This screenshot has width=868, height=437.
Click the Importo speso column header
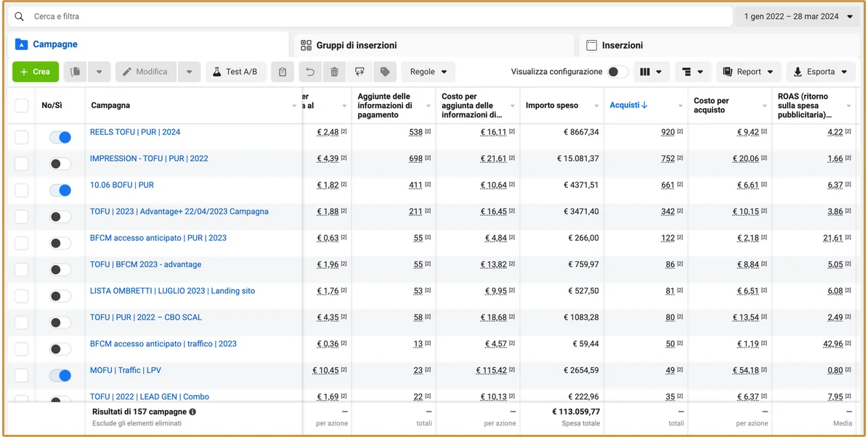pos(551,105)
